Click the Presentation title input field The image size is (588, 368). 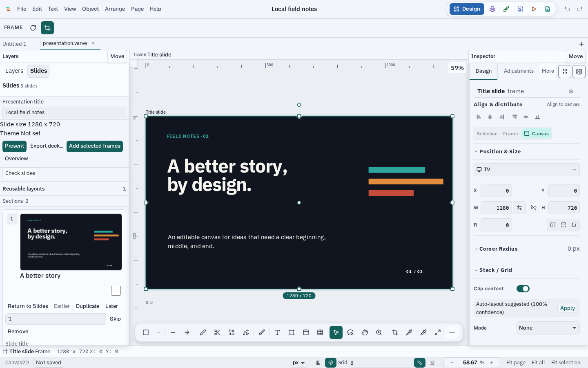[x=64, y=112]
